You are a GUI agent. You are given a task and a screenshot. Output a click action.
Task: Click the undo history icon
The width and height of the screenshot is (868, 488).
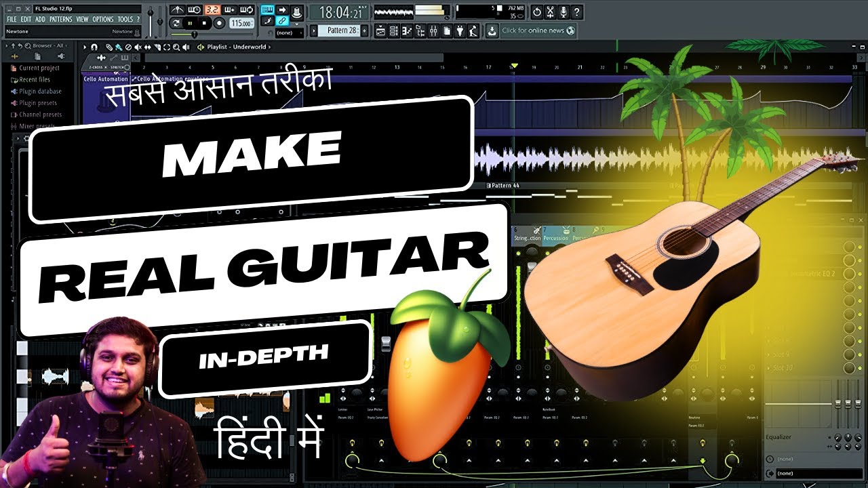pos(537,12)
